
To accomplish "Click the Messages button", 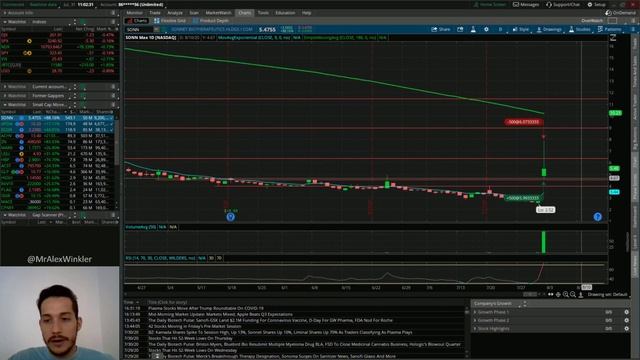I will 526,4.
